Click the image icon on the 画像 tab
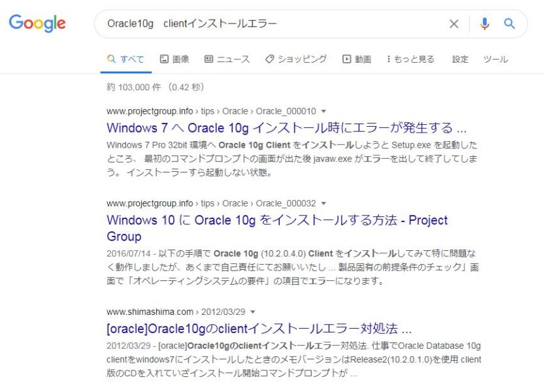The image size is (545, 392). point(164,59)
